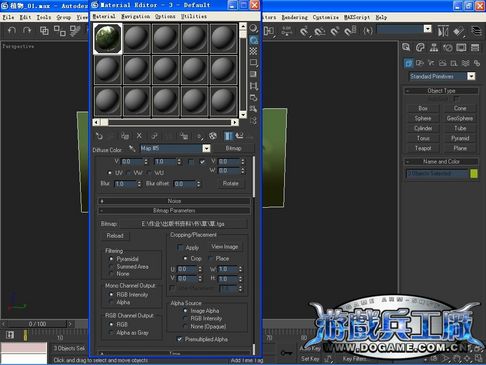Open the Display panel icon
Image resolution: width=486 pixels, height=365 pixels.
click(461, 47)
